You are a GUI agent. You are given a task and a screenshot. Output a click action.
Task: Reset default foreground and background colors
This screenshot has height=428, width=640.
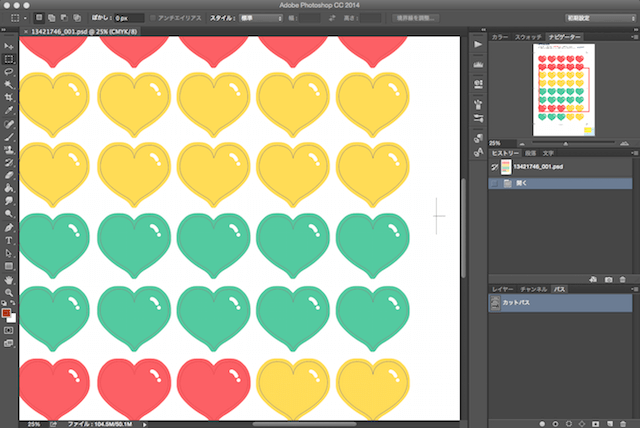point(4,303)
